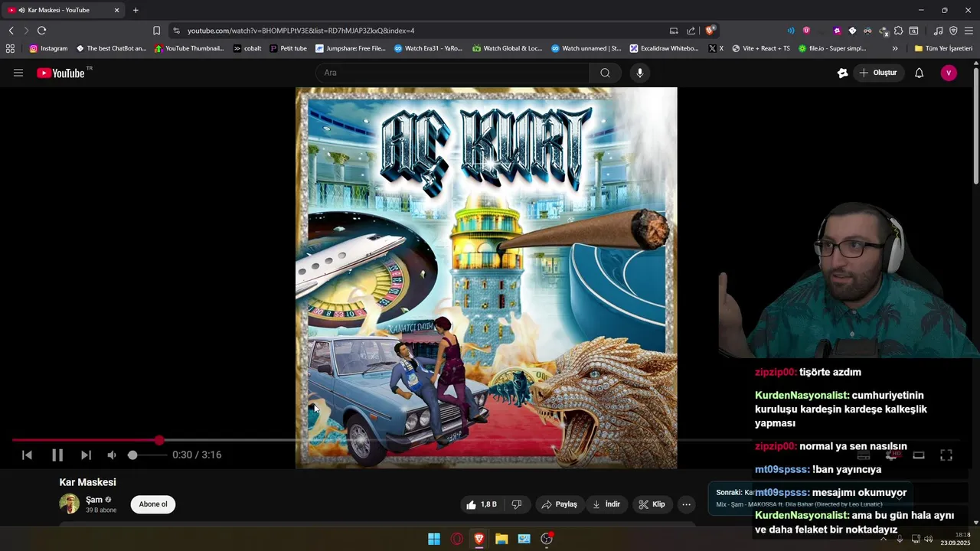Viewport: 980px width, 551px height.
Task: Toggle theater mode on the player
Action: click(x=919, y=455)
